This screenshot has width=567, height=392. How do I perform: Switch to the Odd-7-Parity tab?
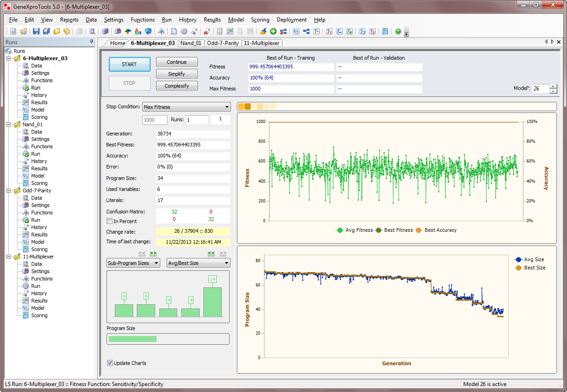223,43
